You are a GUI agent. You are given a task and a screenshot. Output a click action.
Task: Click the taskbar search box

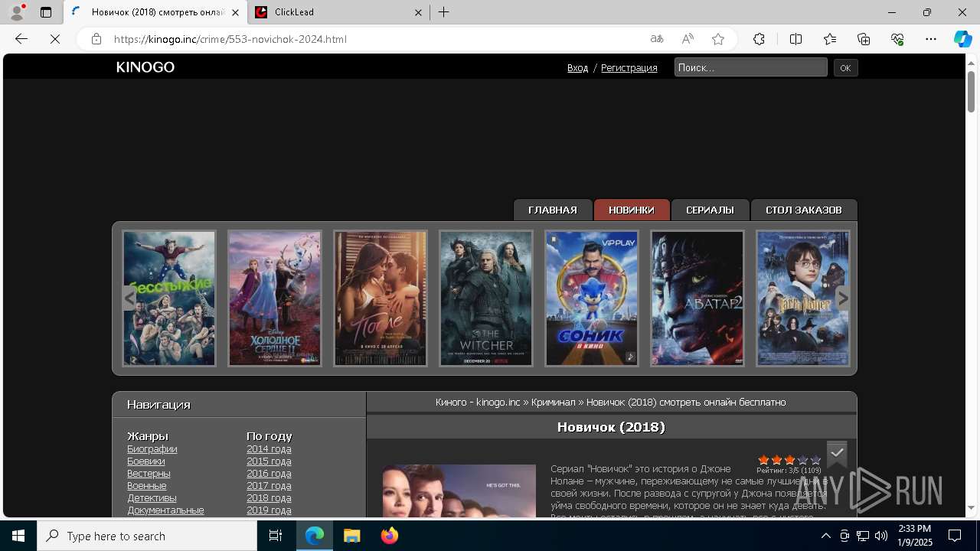pos(147,536)
